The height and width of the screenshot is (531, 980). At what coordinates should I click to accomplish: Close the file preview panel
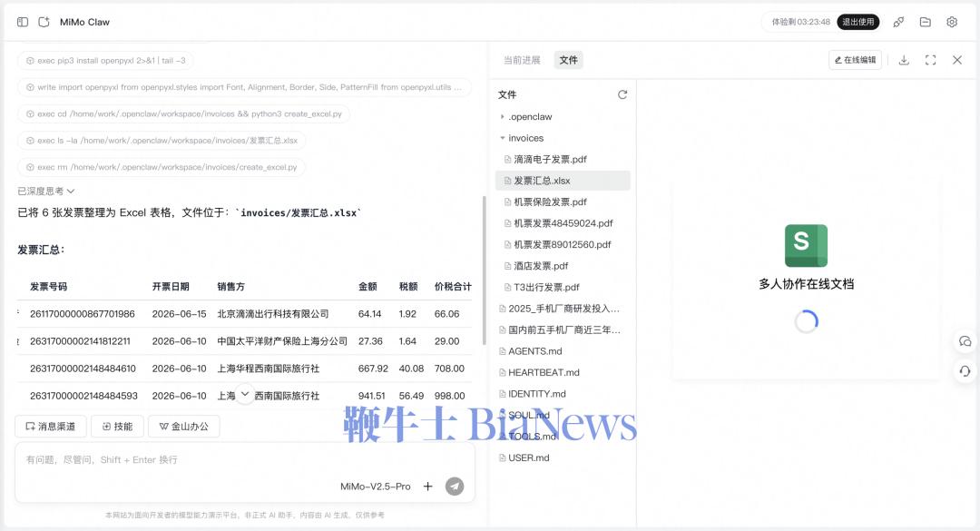click(957, 60)
